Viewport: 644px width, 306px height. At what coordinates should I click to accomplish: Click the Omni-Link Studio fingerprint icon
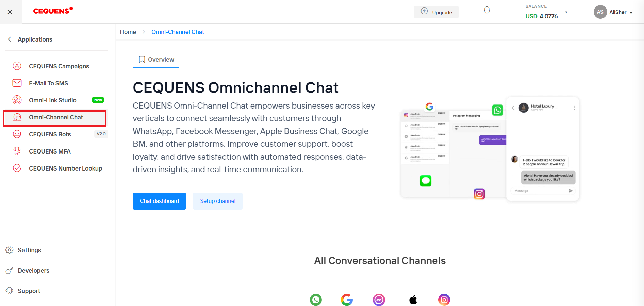point(17,100)
